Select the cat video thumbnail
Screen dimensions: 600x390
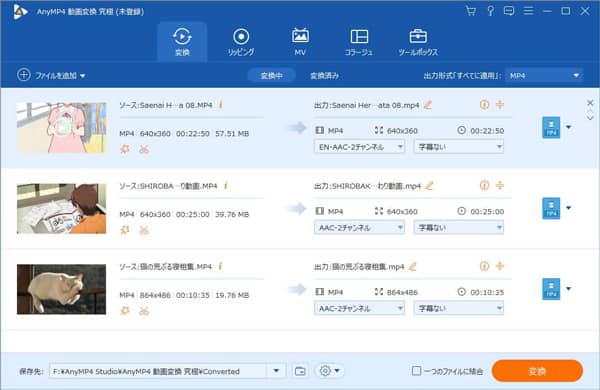[x=61, y=289]
